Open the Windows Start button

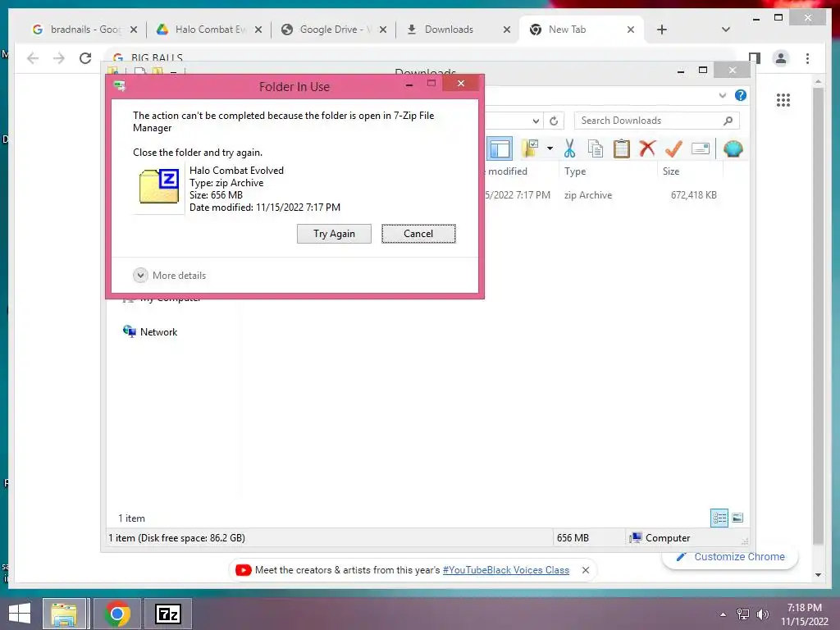[20, 614]
